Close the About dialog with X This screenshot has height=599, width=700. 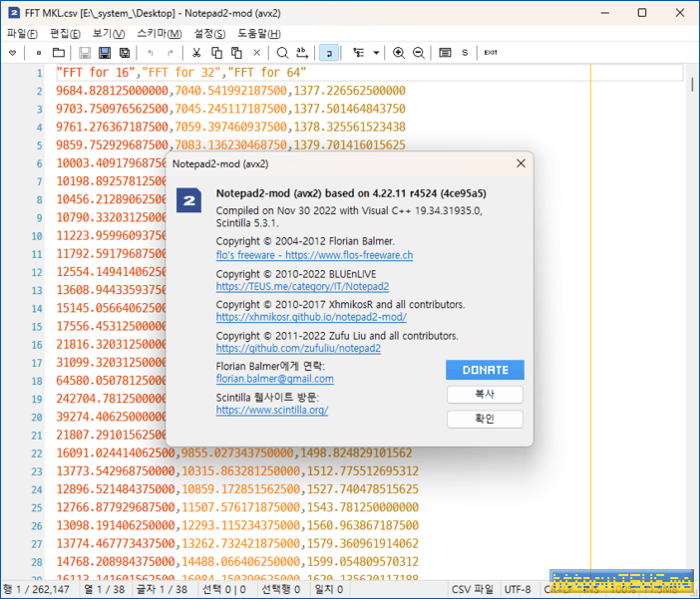coord(521,163)
